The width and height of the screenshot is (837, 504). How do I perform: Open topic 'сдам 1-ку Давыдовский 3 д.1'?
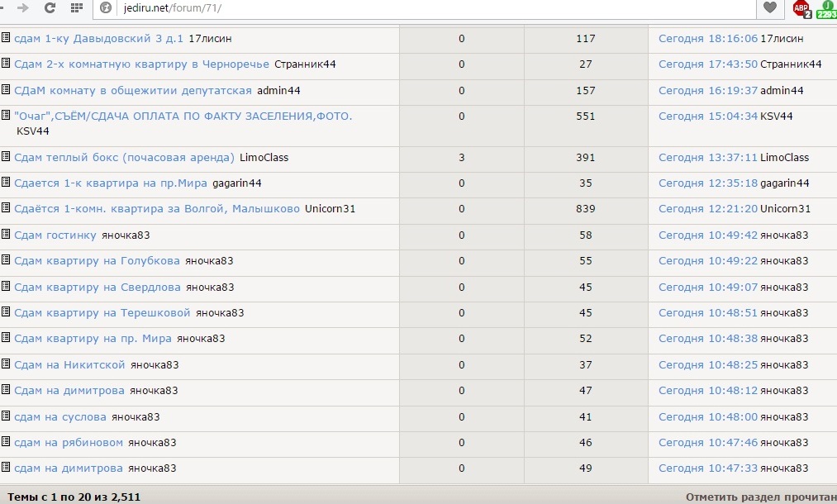pyautogui.click(x=98, y=39)
